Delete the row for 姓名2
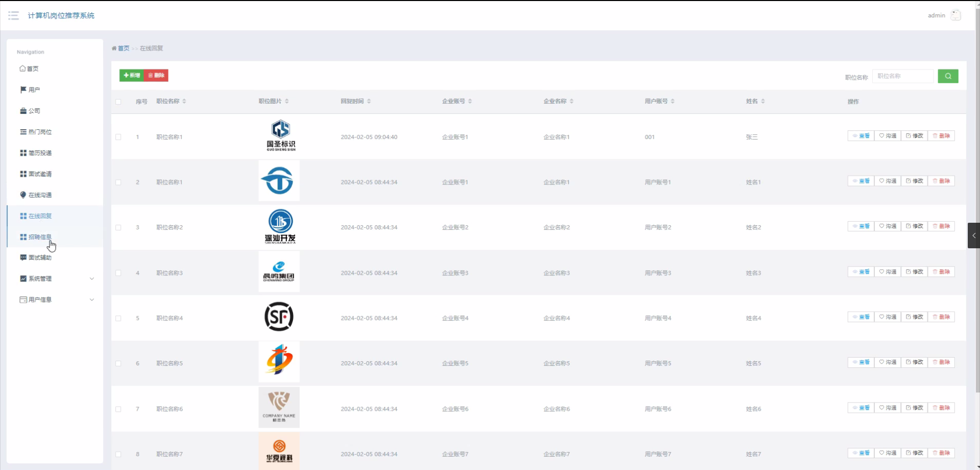 point(941,226)
